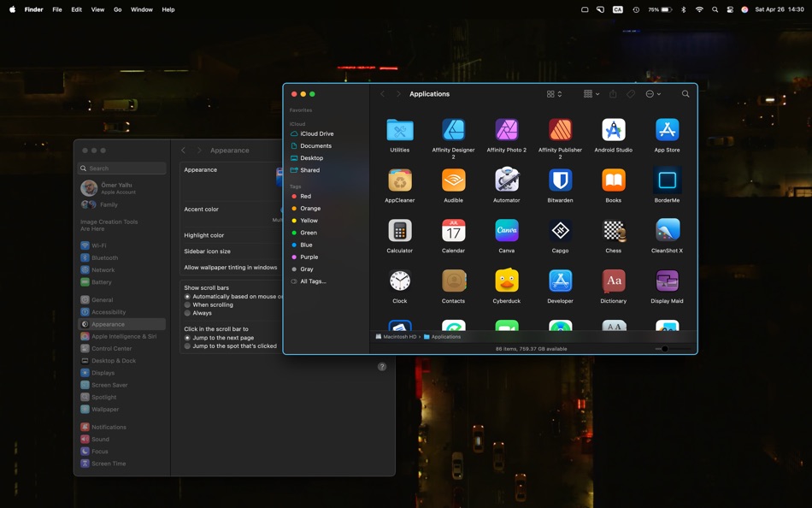
Task: Open the Android Studio icon
Action: 614,130
